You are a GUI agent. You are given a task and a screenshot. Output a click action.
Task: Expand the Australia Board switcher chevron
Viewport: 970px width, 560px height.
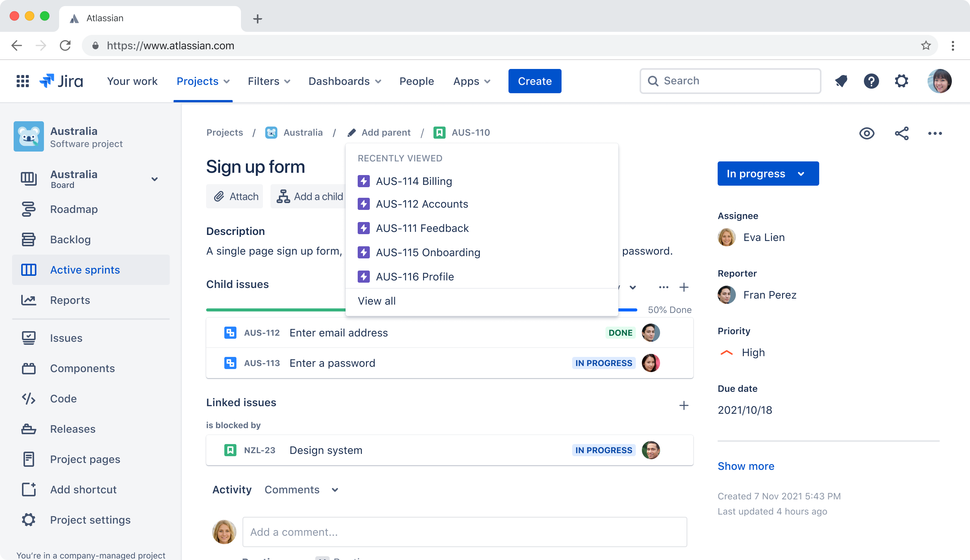coord(155,179)
